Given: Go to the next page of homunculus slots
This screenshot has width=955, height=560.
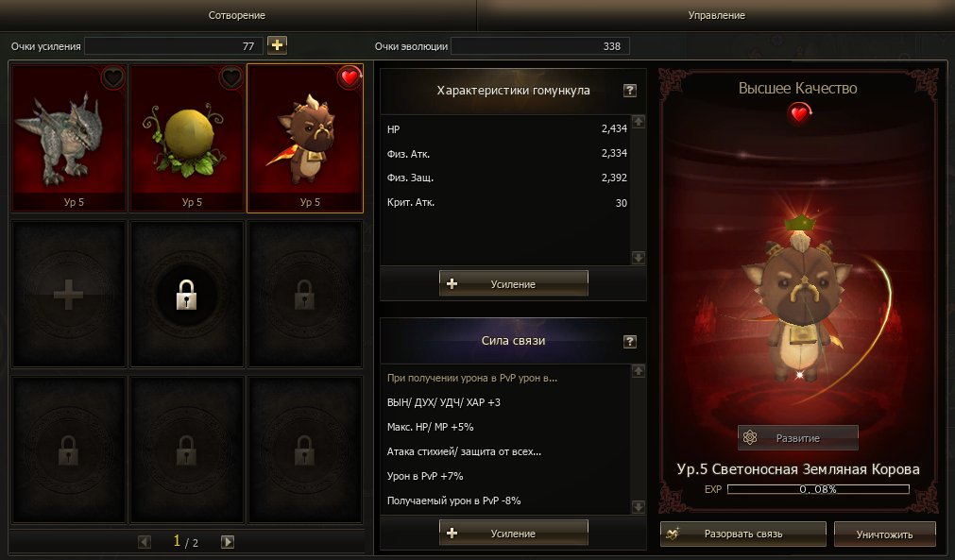Looking at the screenshot, I should click(x=227, y=542).
